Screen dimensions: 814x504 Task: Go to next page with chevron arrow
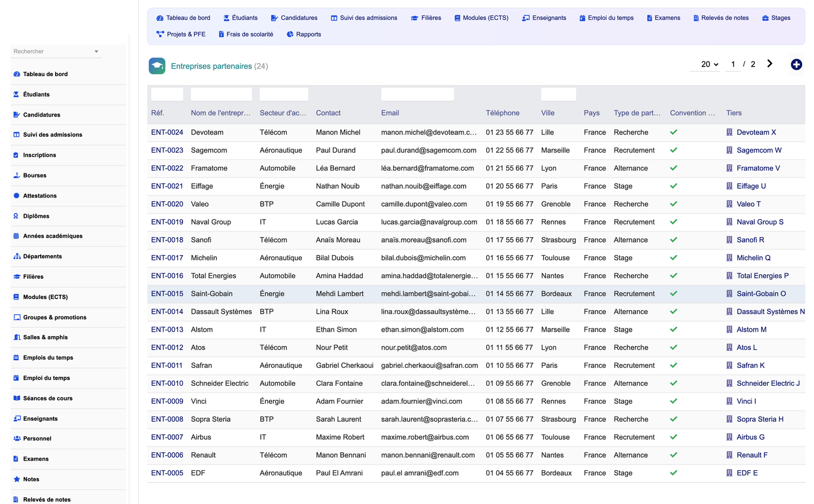[769, 64]
